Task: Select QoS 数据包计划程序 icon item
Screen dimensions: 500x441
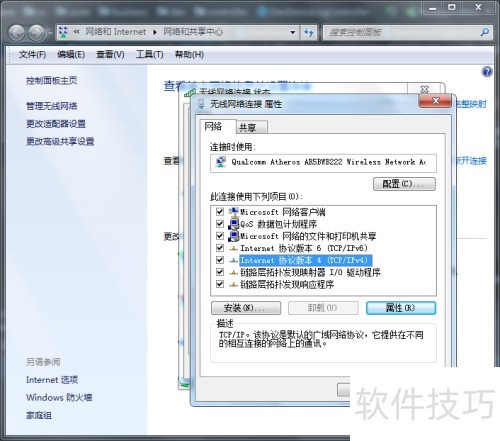Action: [x=234, y=224]
